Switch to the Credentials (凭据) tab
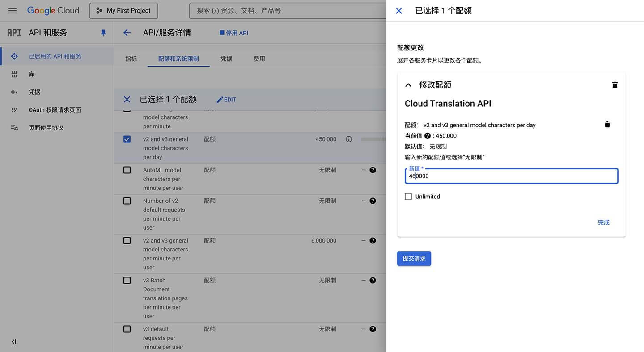 coord(226,59)
